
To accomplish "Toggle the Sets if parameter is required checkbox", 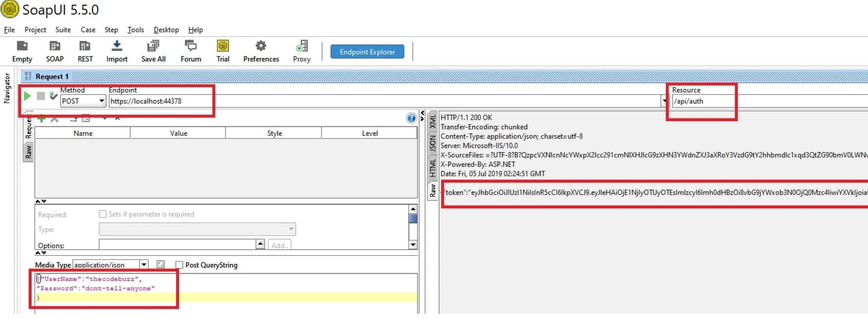I will 102,214.
